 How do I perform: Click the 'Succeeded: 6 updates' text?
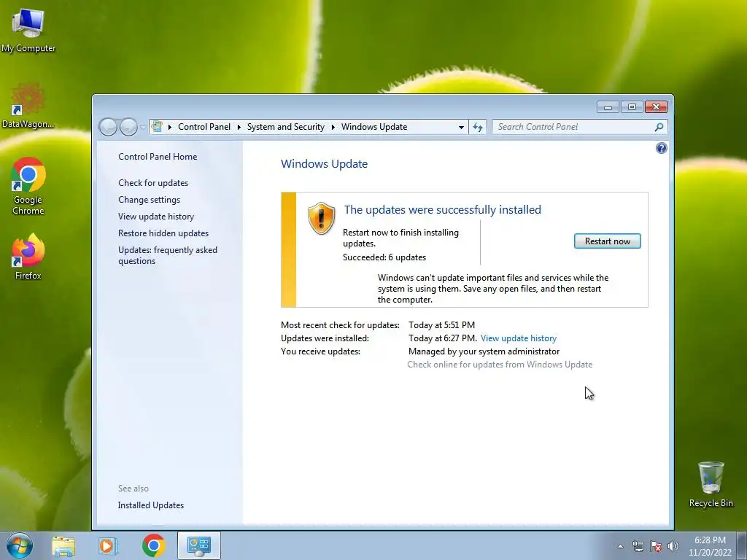coord(384,257)
